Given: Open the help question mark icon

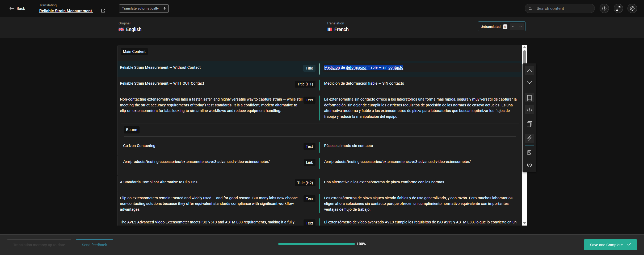Looking at the screenshot, I should click(x=604, y=8).
